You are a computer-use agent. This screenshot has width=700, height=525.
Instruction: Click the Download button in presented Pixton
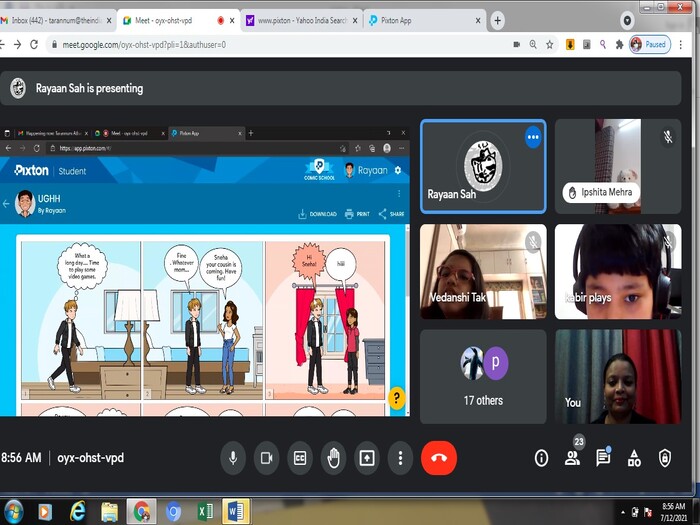317,214
